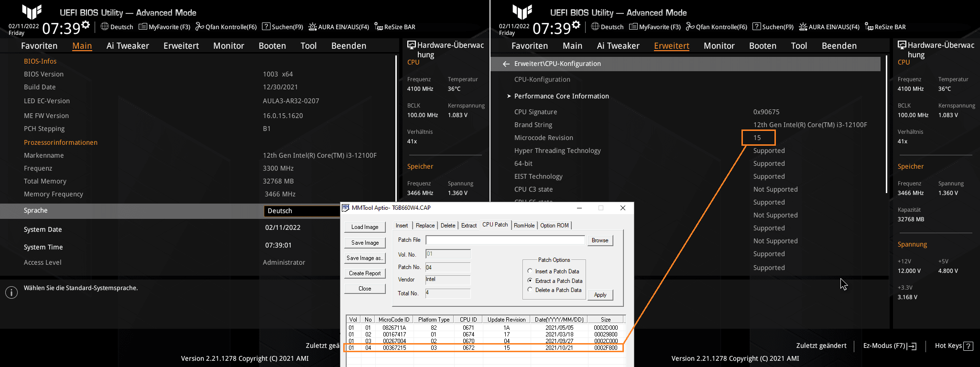Focus the Patch File input field
Image resolution: width=980 pixels, height=367 pixels.
(x=505, y=240)
